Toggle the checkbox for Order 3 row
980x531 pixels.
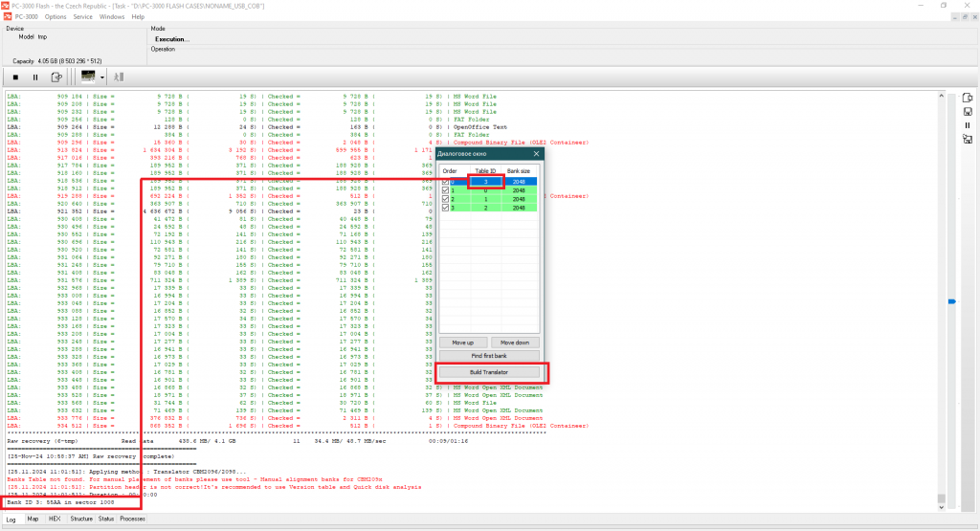coord(445,207)
